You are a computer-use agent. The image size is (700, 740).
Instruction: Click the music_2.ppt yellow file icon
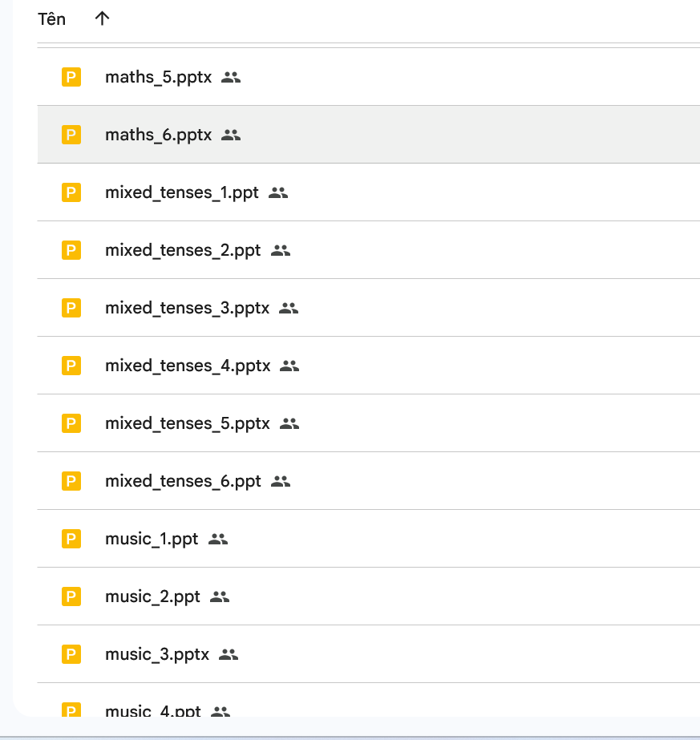point(71,596)
